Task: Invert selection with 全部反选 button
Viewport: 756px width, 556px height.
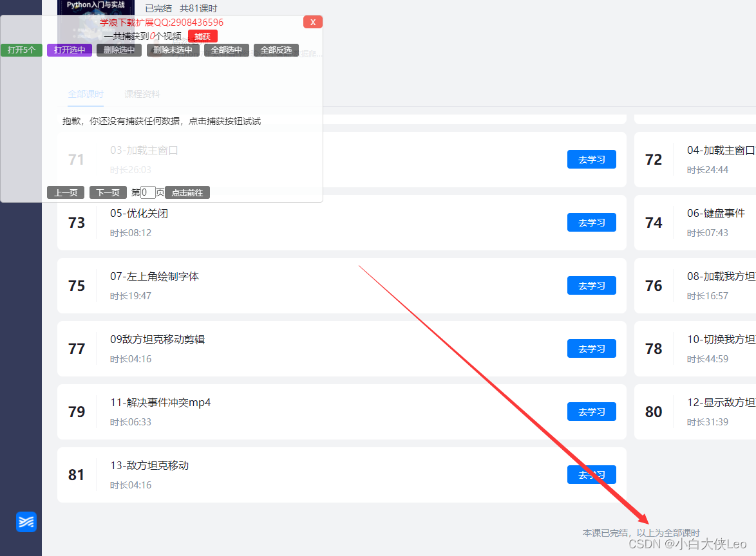Action: [276, 50]
